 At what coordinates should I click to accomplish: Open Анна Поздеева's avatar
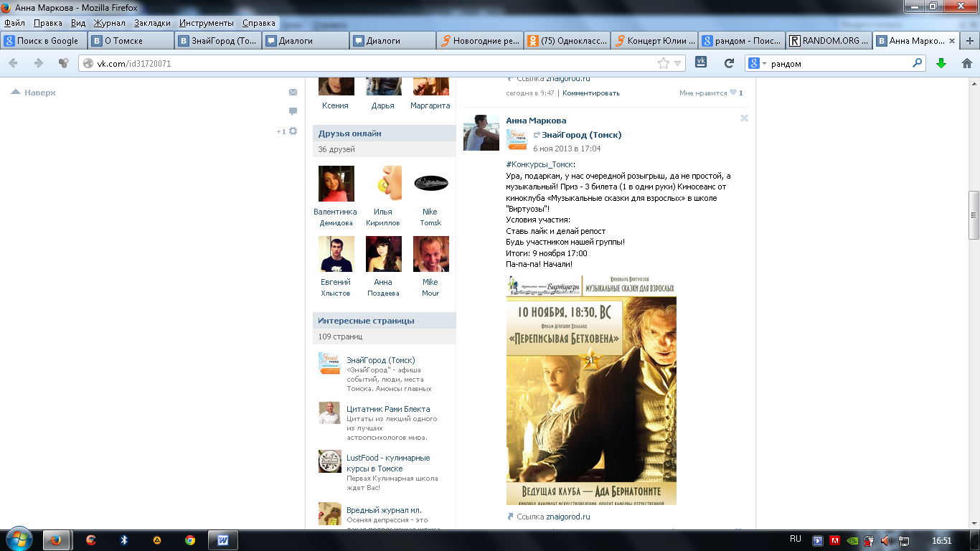point(383,254)
